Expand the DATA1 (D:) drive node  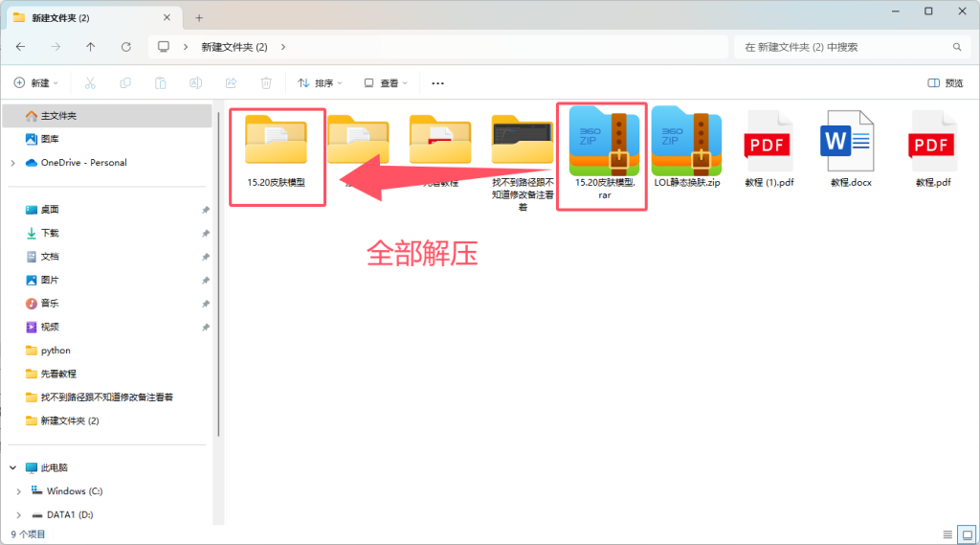click(19, 515)
